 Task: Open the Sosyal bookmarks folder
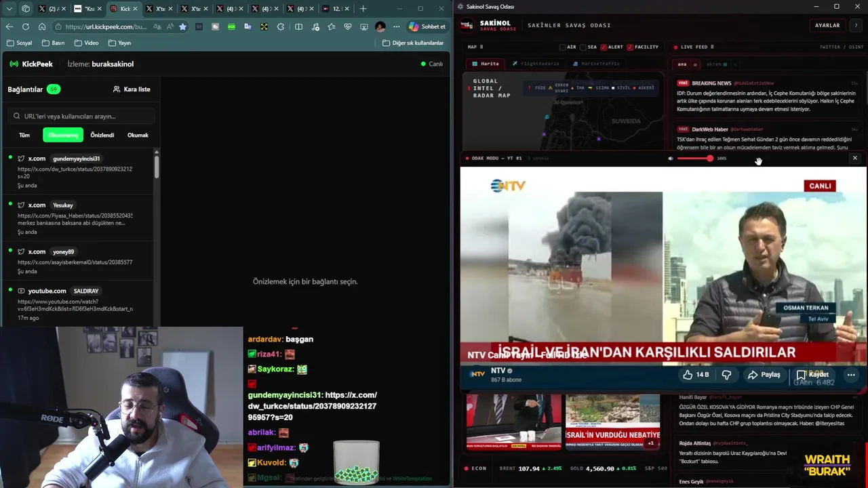coord(19,43)
